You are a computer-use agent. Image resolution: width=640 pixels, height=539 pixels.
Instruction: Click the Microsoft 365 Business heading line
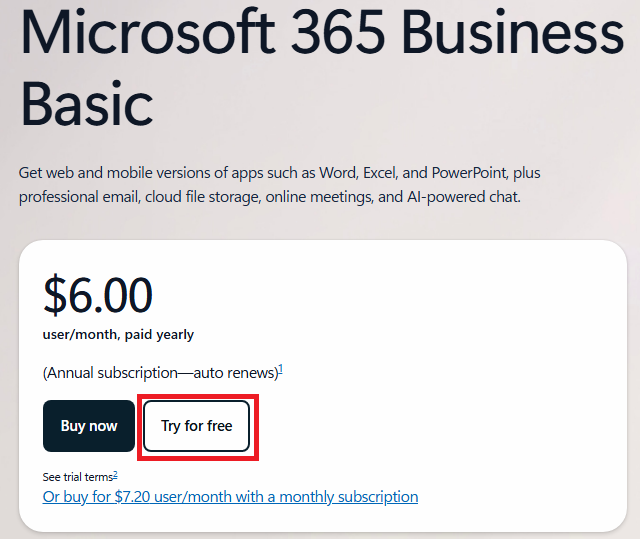coord(322,31)
